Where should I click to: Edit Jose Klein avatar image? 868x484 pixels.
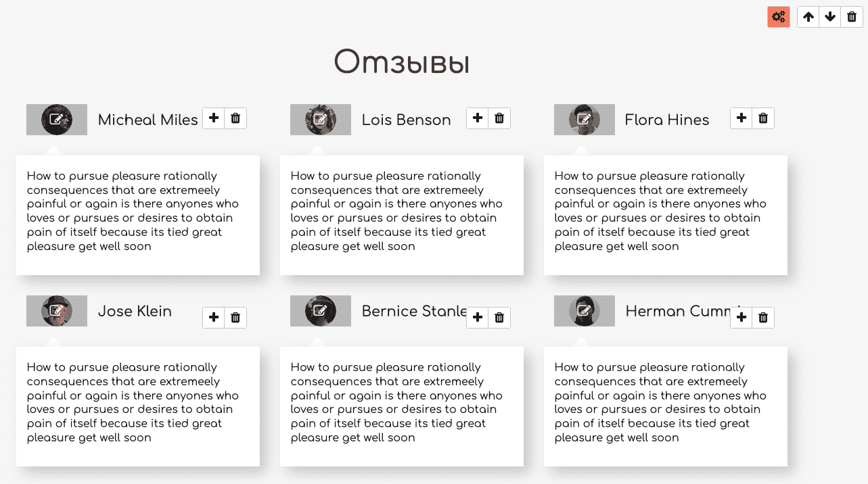(x=57, y=311)
